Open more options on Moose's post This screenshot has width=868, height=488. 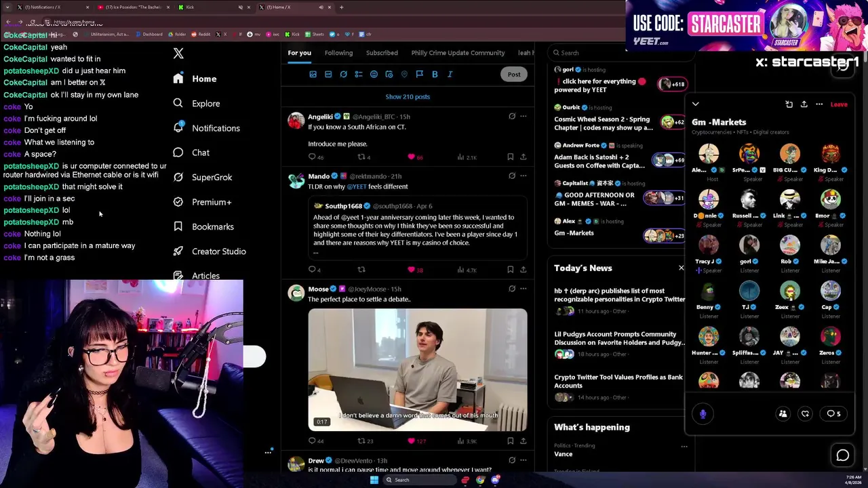(x=524, y=289)
